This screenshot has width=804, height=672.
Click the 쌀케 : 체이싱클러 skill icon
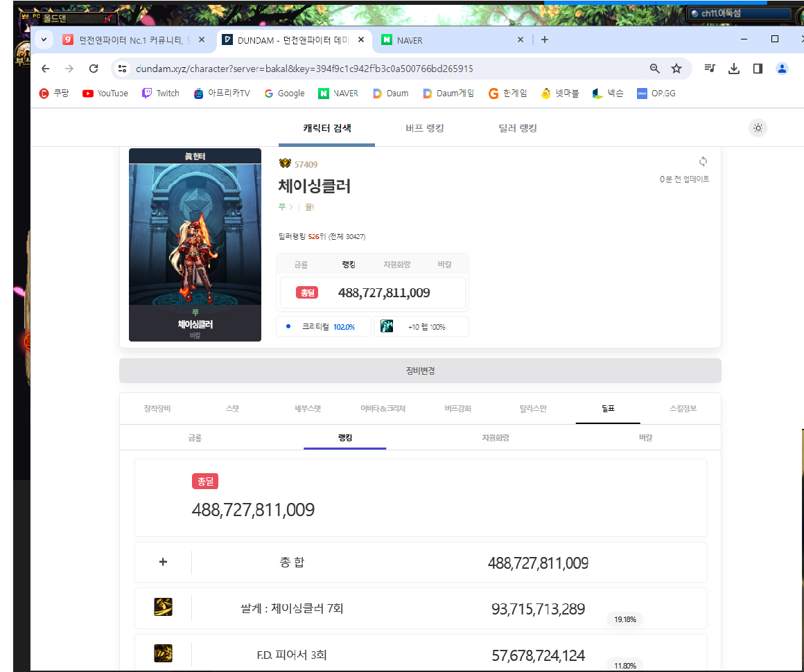pos(163,608)
